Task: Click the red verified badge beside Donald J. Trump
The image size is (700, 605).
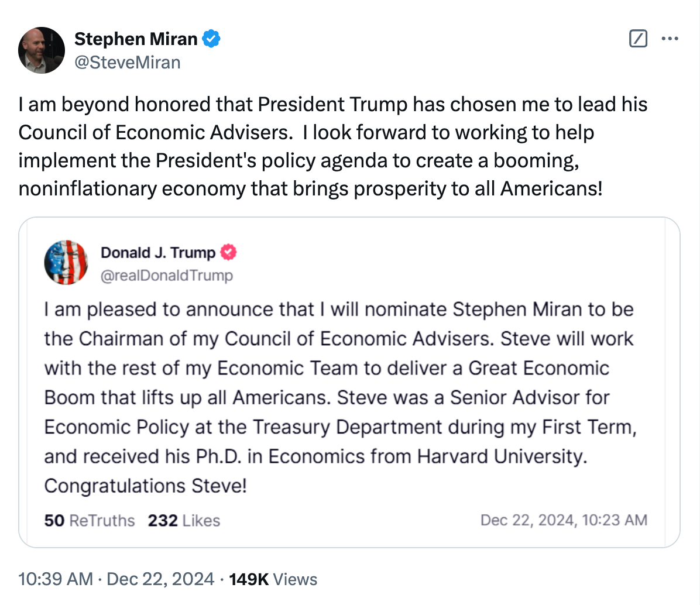Action: 228,252
